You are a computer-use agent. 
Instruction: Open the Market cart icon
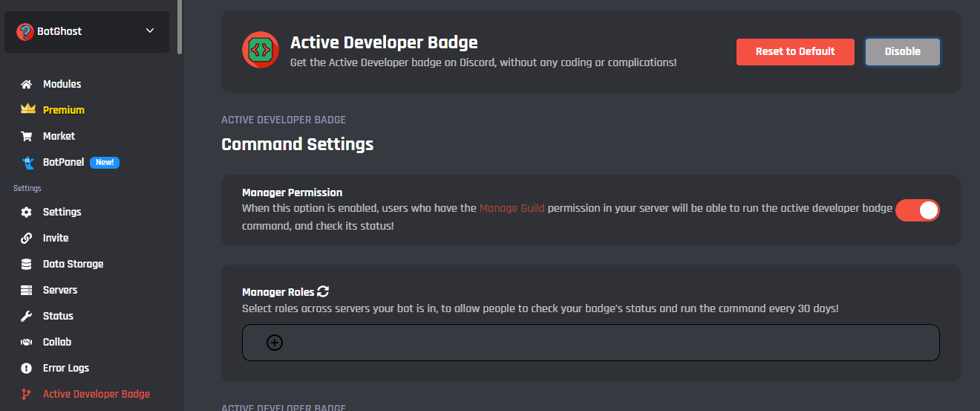tap(27, 136)
